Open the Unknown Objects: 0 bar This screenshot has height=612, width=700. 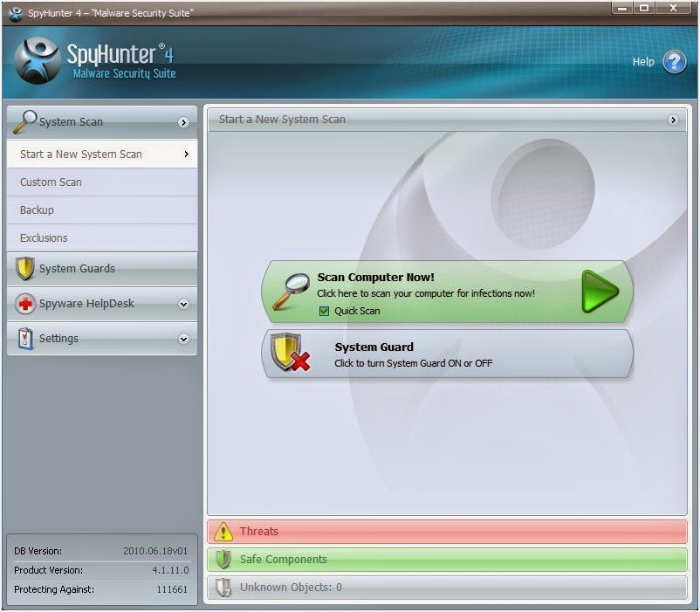tap(447, 588)
